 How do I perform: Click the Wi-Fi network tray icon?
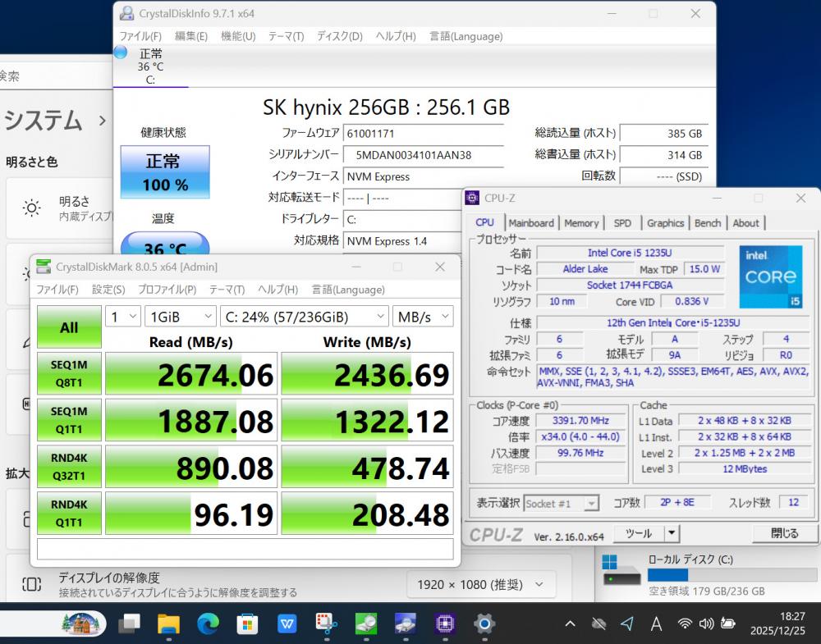coord(684,624)
